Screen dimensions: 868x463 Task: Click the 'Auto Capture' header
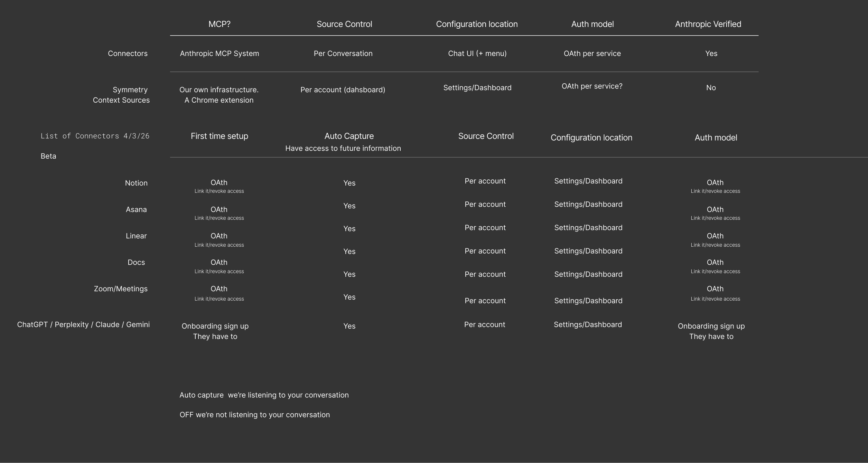pyautogui.click(x=349, y=136)
